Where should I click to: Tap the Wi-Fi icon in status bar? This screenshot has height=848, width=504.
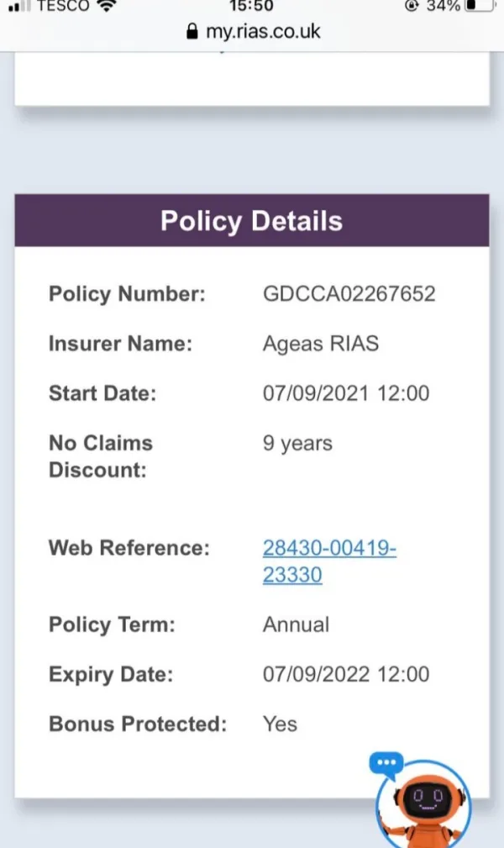pos(107,6)
